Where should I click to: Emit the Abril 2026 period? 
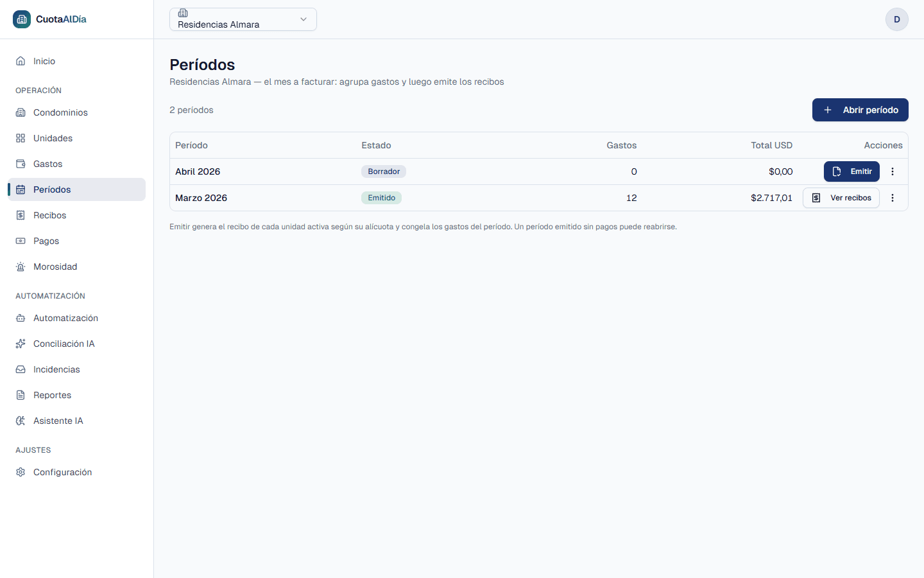click(851, 171)
